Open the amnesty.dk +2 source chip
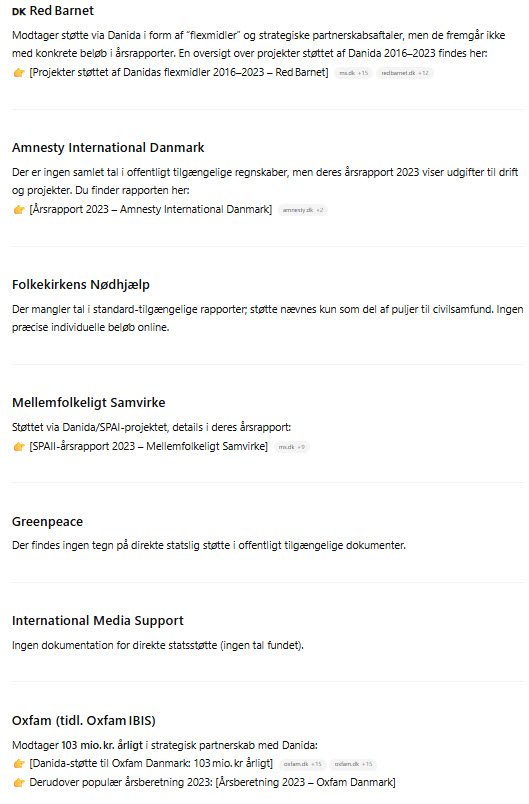 click(303, 210)
